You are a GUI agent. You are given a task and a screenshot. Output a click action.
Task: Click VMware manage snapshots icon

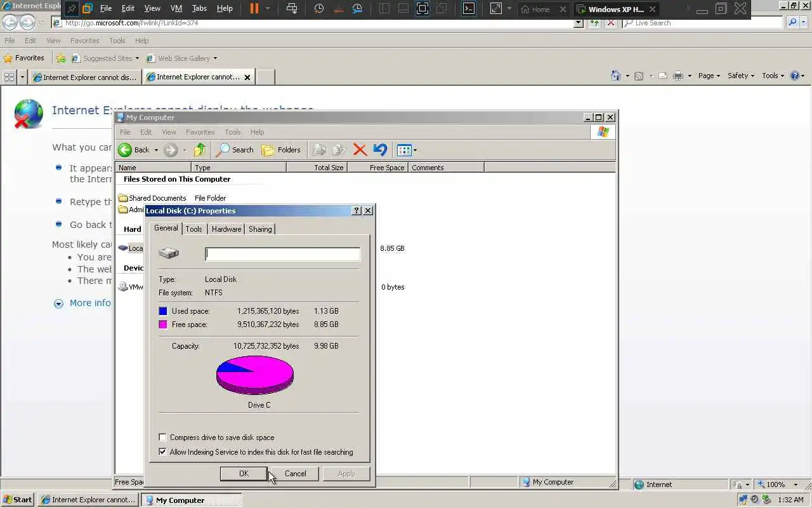358,9
